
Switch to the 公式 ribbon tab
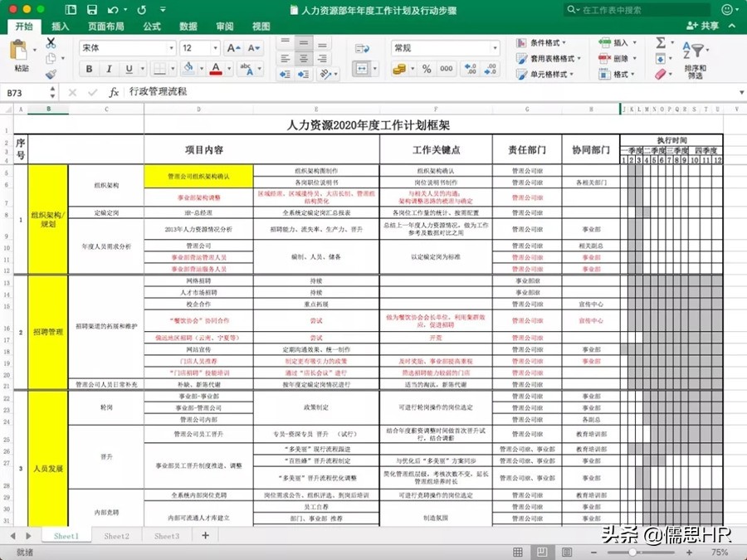click(152, 26)
